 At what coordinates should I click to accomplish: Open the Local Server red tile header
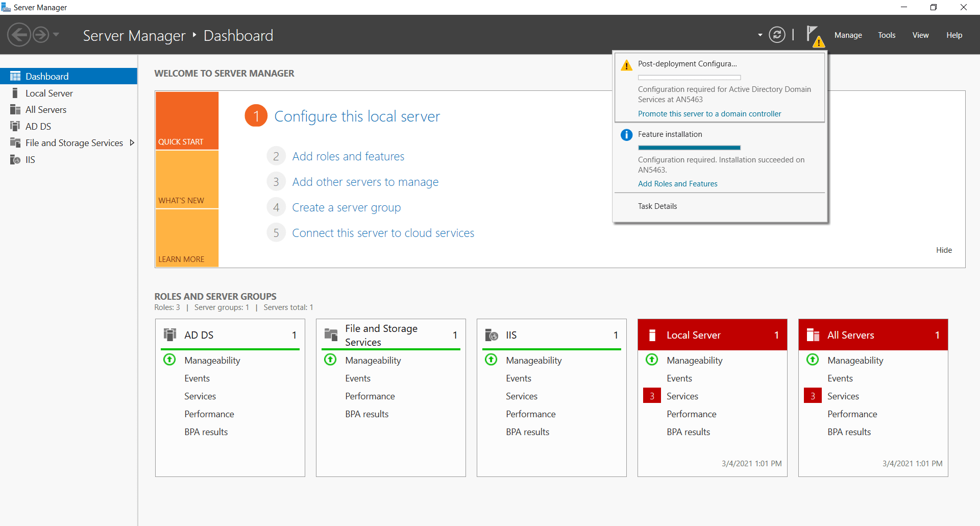pos(713,335)
